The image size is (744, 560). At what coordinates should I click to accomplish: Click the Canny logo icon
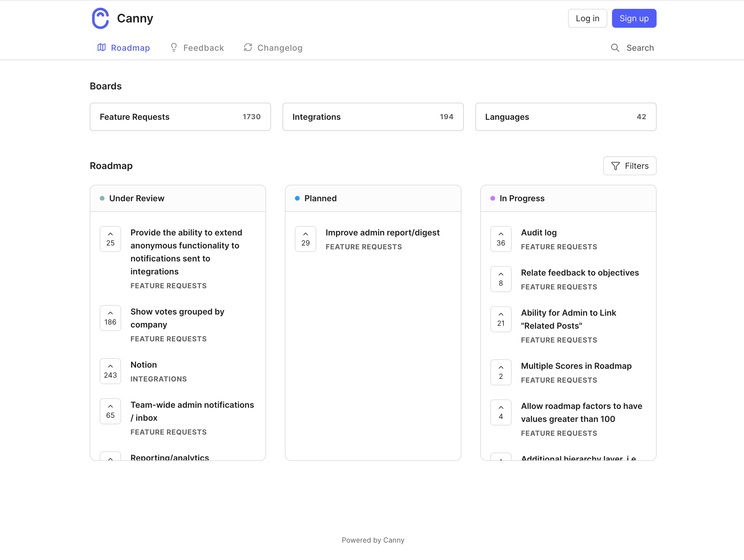100,19
